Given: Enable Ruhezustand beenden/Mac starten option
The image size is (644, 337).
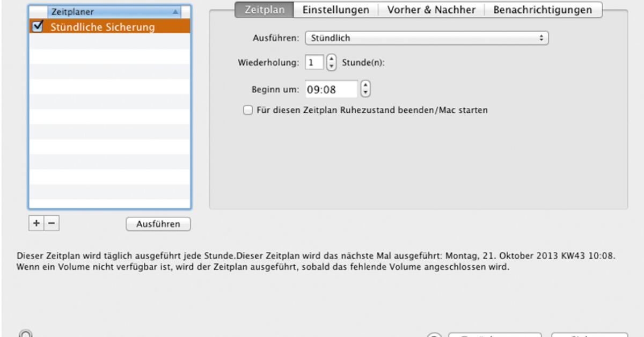Looking at the screenshot, I should (247, 109).
